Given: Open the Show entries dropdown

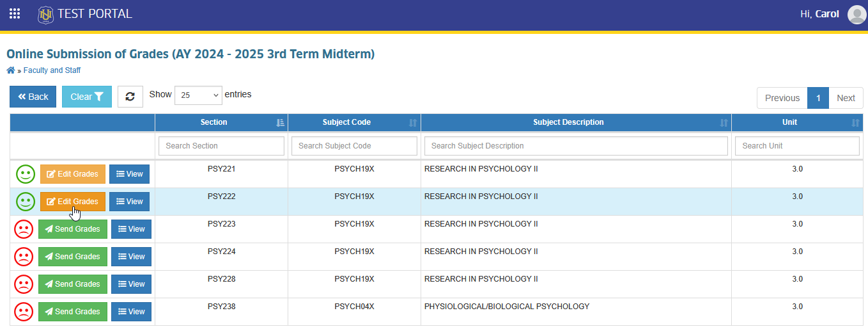Looking at the screenshot, I should point(198,95).
